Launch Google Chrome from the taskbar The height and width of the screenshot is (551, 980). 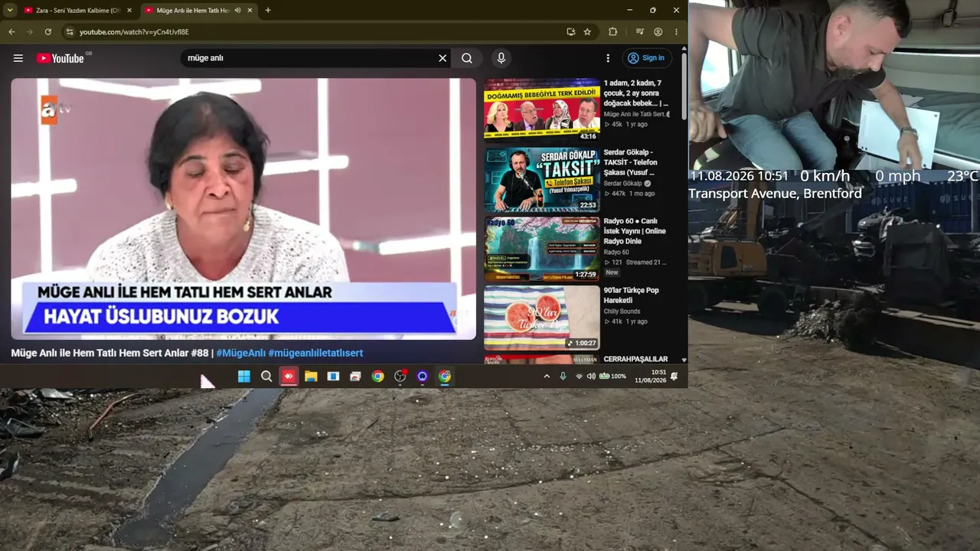(377, 376)
